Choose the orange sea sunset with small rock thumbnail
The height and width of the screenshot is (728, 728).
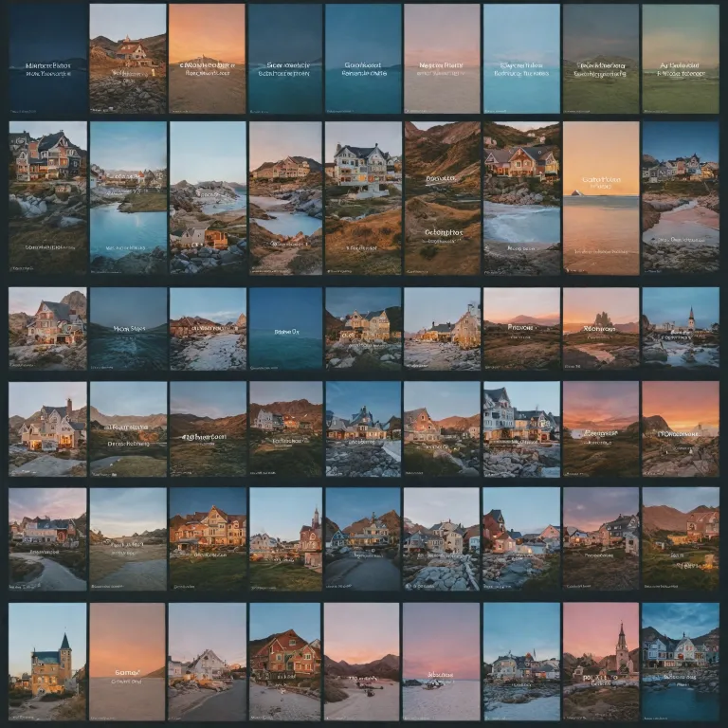(600, 197)
